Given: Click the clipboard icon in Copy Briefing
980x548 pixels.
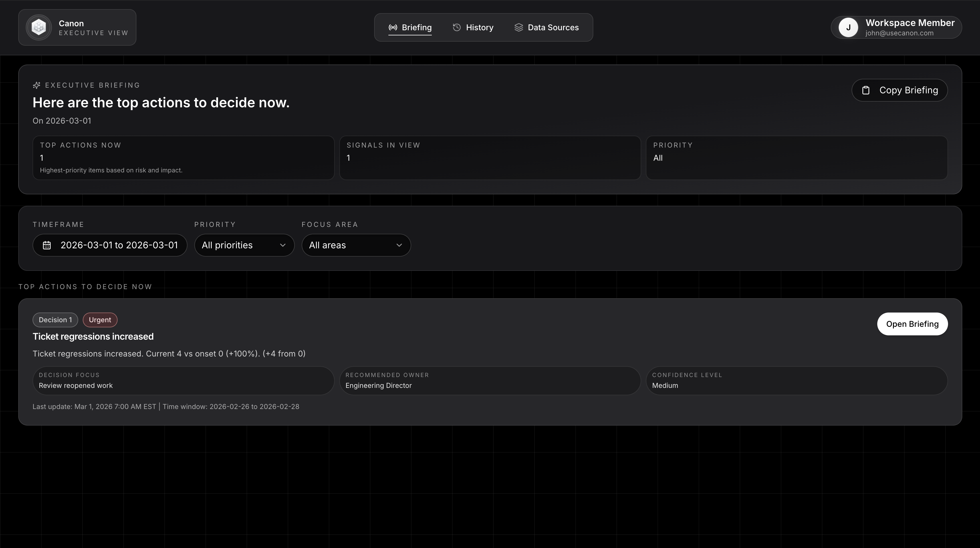Looking at the screenshot, I should coord(866,90).
